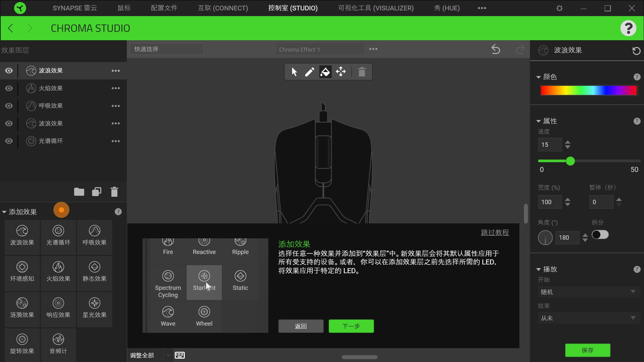Click the 跳过教程 link
The height and width of the screenshot is (362, 644).
click(495, 232)
